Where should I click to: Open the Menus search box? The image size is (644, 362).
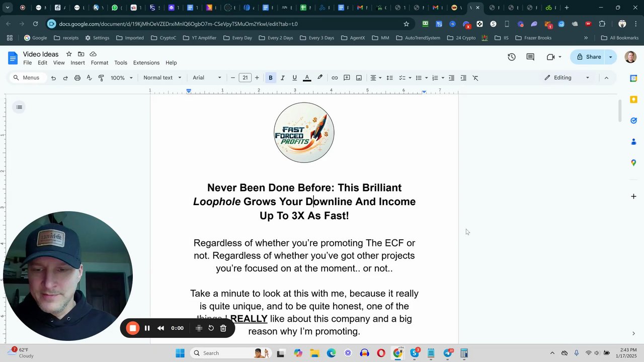(x=27, y=78)
